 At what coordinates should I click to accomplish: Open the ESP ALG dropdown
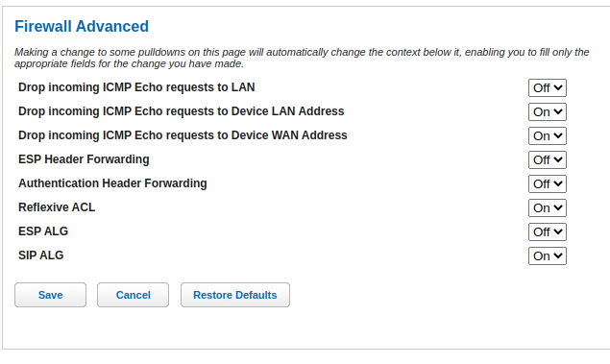coord(547,232)
